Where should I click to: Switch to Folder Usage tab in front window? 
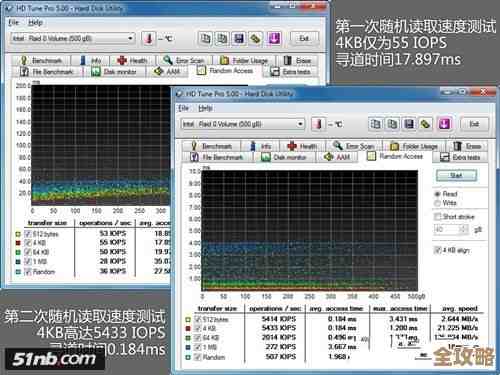point(413,146)
